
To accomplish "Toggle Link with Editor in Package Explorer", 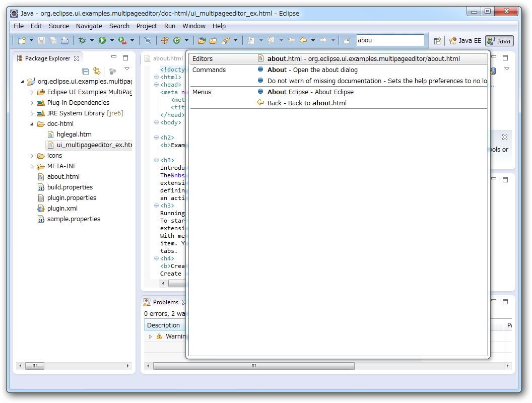I will (x=96, y=71).
